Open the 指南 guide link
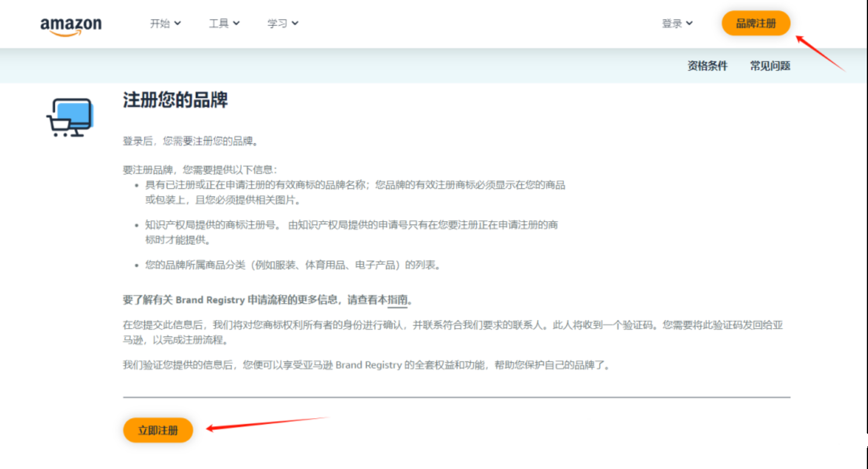Screen dimensions: 868x469 coord(397,300)
